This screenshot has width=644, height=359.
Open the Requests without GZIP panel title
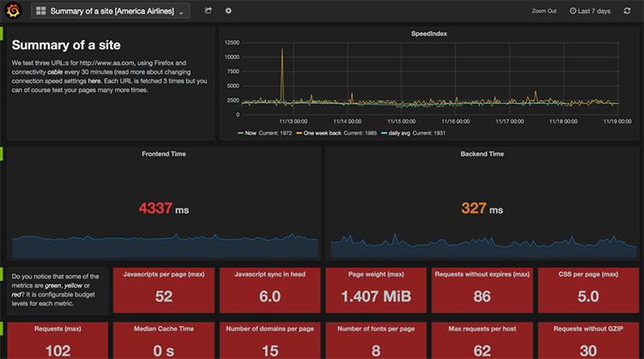pos(588,329)
